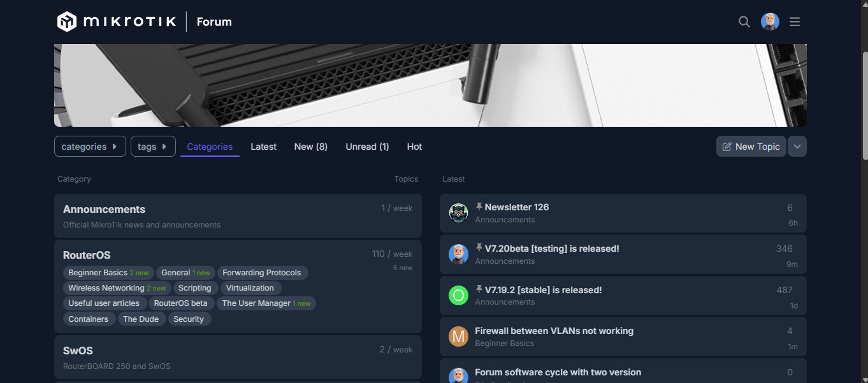The image size is (868, 383).
Task: Open the Unread (1) tab
Action: [x=367, y=147]
